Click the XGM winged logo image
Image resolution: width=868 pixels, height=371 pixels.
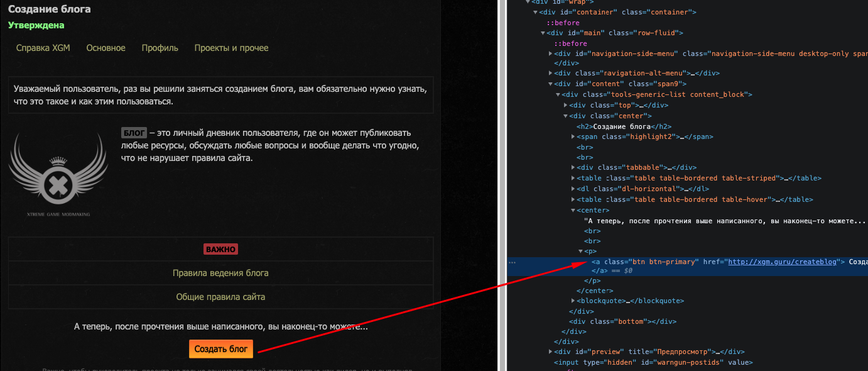click(x=58, y=174)
